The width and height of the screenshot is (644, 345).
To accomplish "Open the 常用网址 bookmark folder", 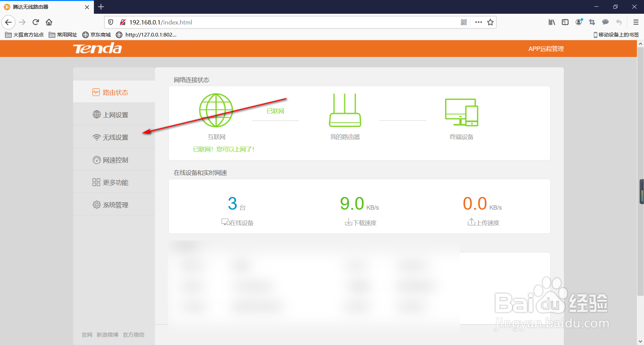I will [x=63, y=35].
